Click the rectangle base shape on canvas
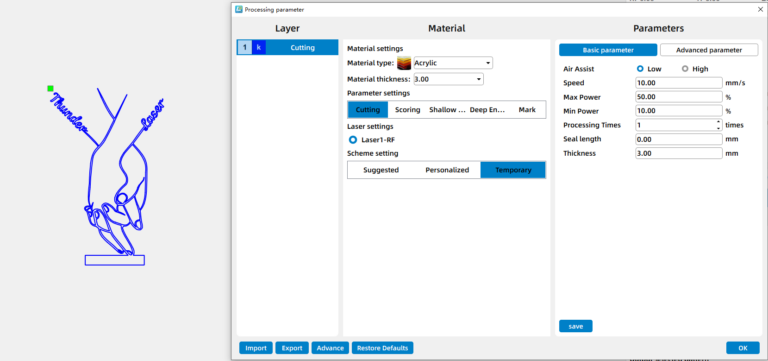 coord(115,260)
